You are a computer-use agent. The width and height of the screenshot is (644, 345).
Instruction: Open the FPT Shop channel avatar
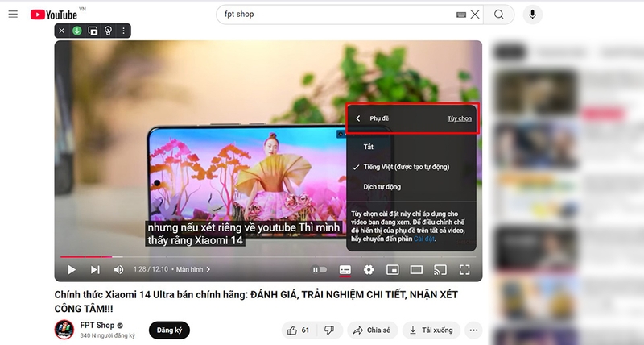click(x=64, y=330)
